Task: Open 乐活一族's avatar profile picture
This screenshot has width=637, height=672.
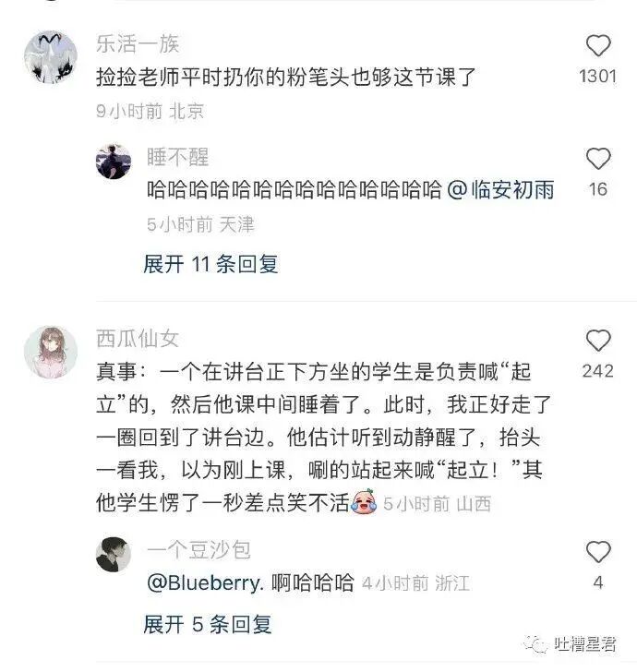Action: click(x=51, y=56)
